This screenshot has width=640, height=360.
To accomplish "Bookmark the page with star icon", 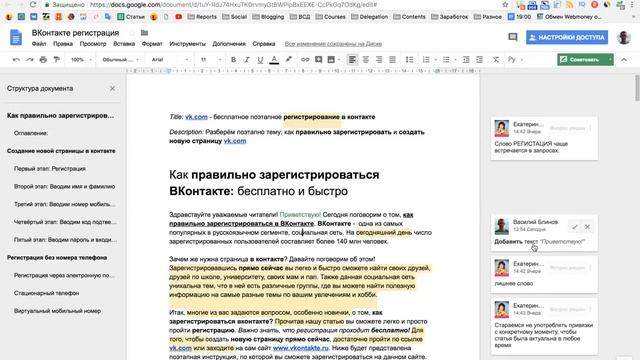I will pyautogui.click(x=505, y=4).
